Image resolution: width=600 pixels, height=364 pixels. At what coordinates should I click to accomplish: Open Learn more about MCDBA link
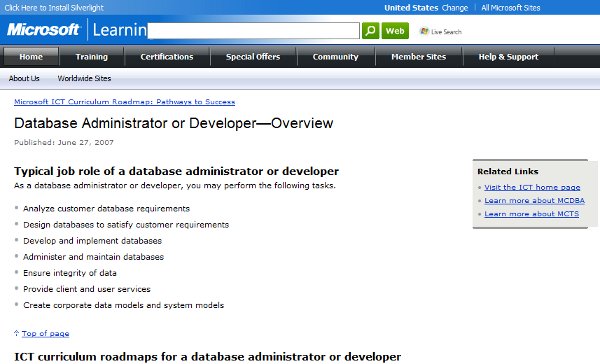(x=535, y=201)
